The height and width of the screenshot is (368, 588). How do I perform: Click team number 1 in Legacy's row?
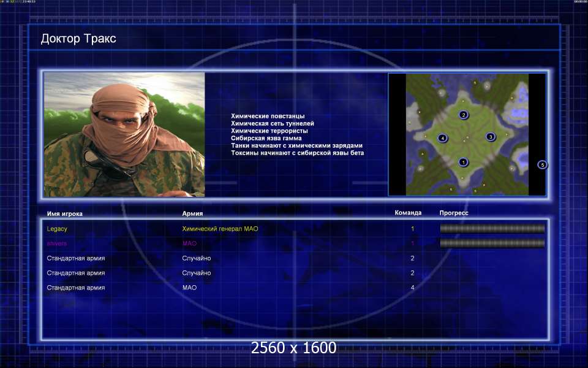[412, 229]
